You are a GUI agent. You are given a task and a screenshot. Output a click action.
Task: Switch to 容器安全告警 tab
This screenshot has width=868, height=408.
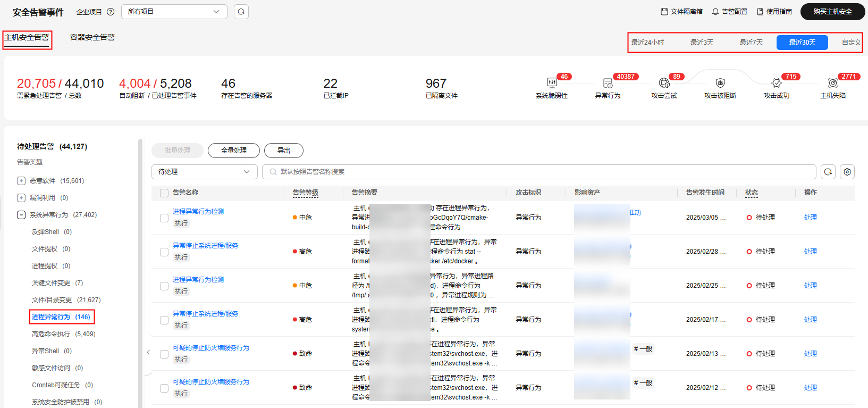tap(92, 37)
